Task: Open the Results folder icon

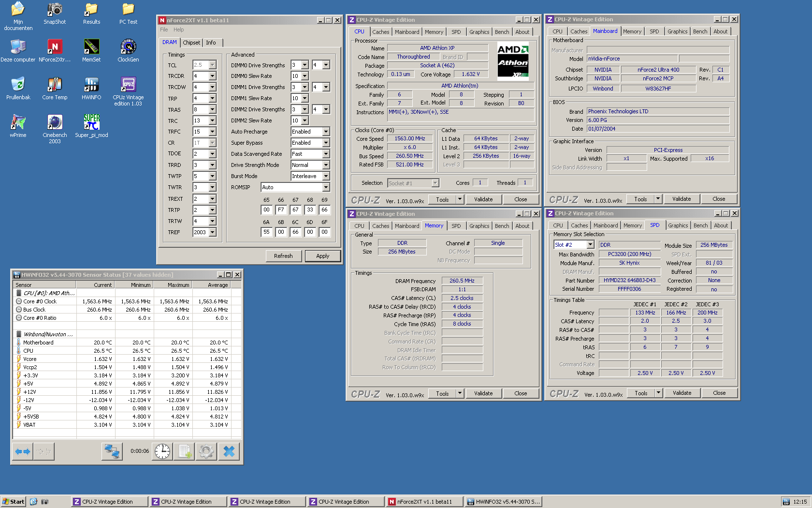Action: point(91,14)
